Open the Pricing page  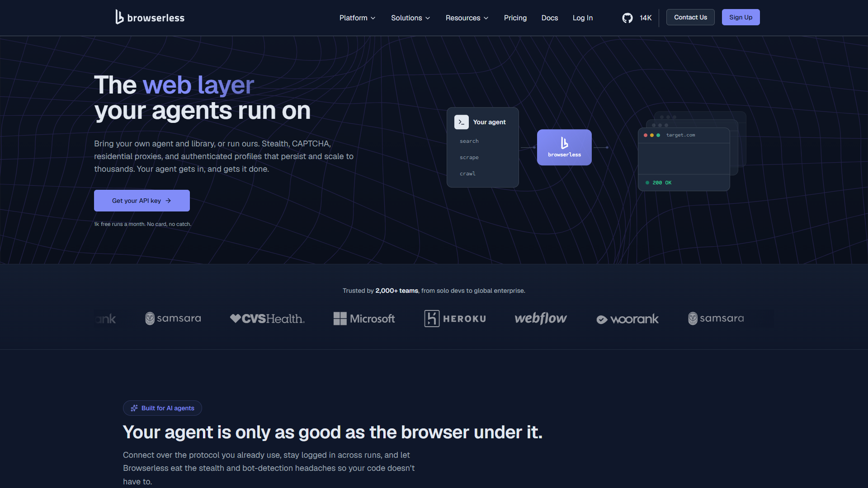pyautogui.click(x=515, y=18)
